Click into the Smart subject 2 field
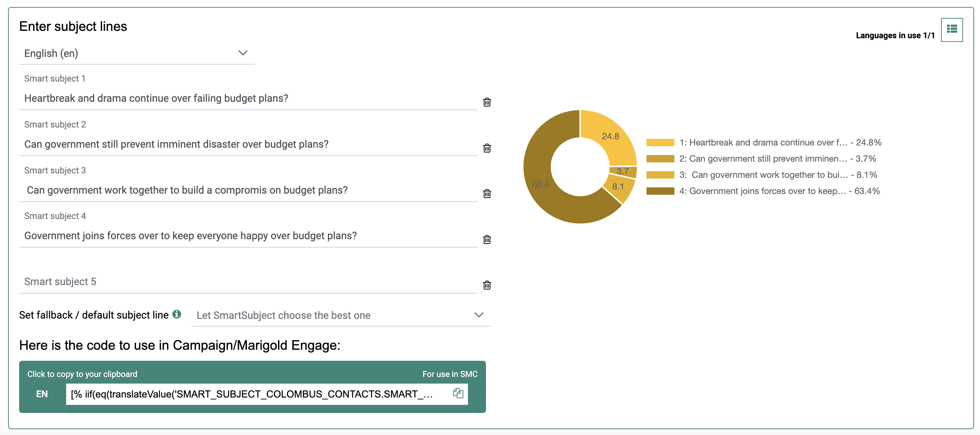Image resolution: width=980 pixels, height=435 pixels. coord(248,144)
